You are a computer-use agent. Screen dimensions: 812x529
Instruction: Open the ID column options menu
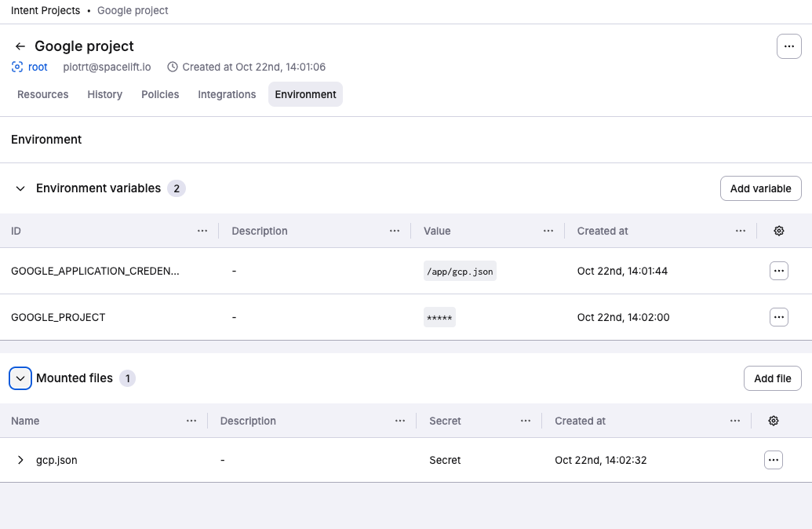click(202, 231)
